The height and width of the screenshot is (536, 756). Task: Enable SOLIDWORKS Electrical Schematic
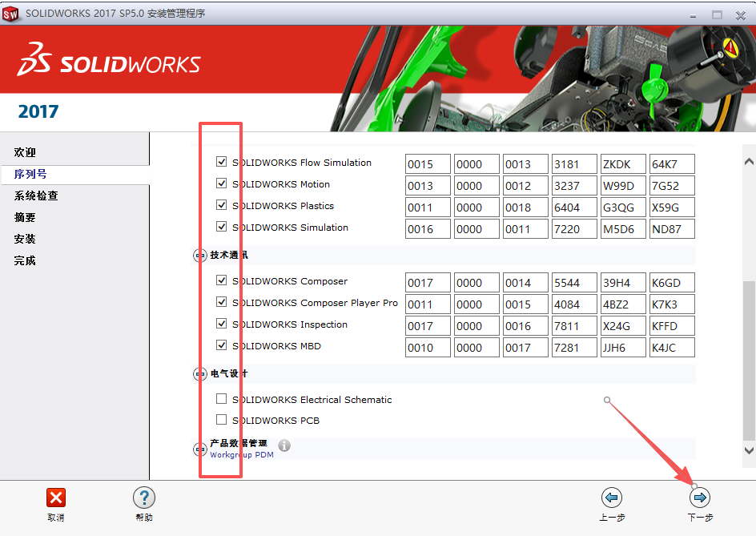pos(222,398)
